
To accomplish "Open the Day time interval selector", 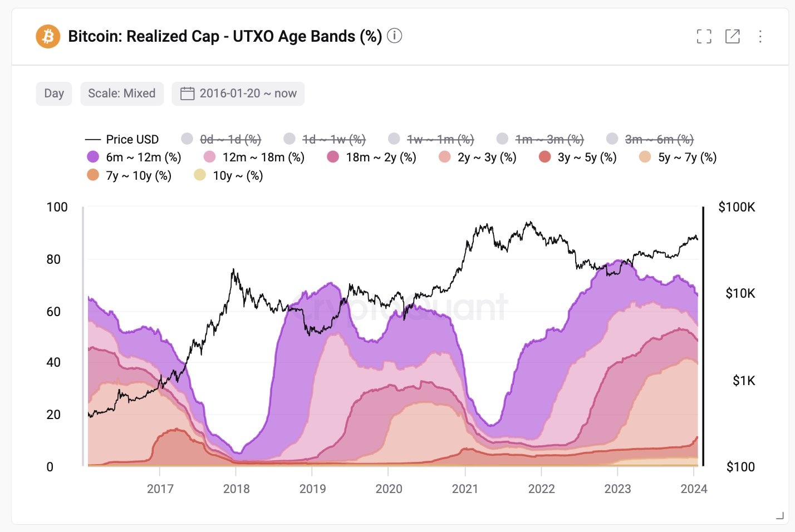I will click(x=53, y=93).
